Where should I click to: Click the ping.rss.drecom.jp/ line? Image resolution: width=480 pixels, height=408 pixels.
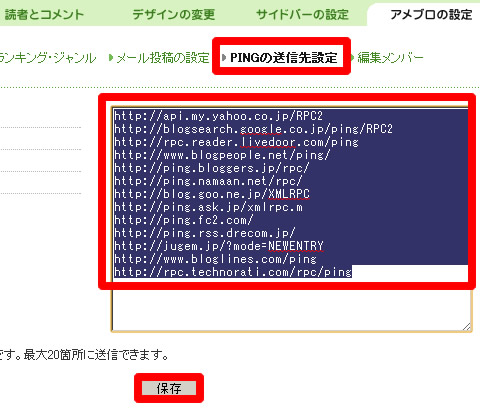click(x=205, y=233)
